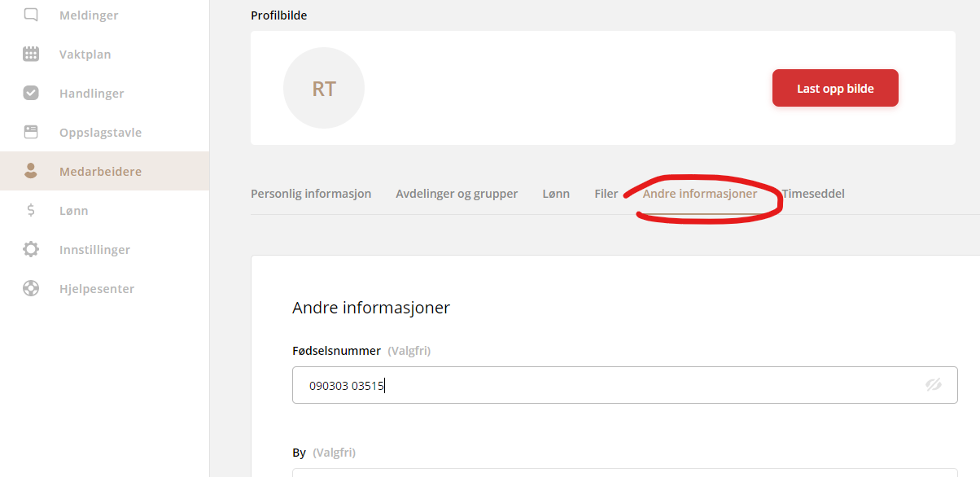Select the Andre informasjoner tab

700,194
